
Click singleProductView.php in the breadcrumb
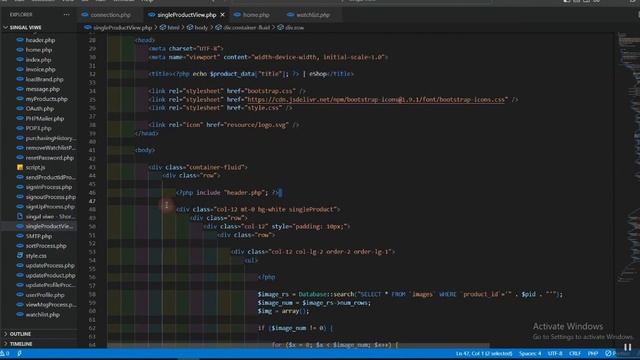coord(122,28)
